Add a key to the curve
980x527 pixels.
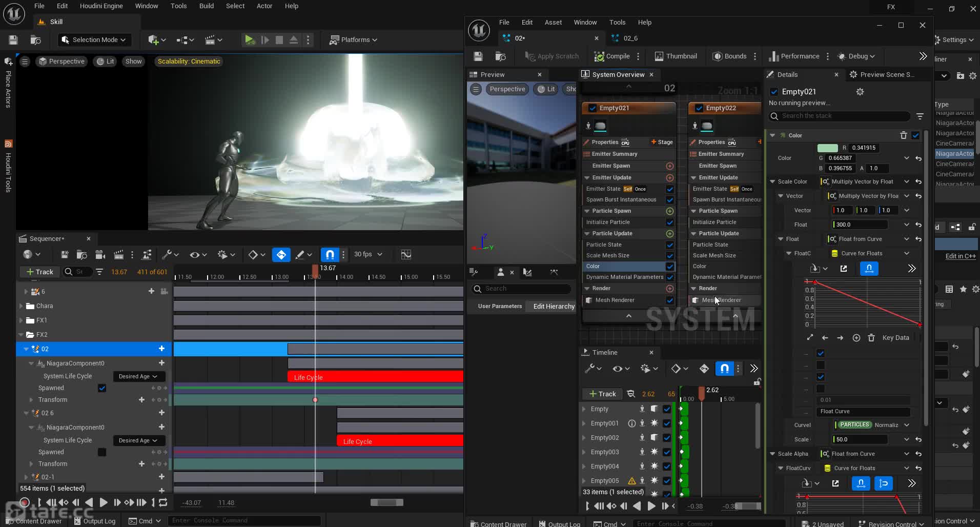(x=856, y=338)
